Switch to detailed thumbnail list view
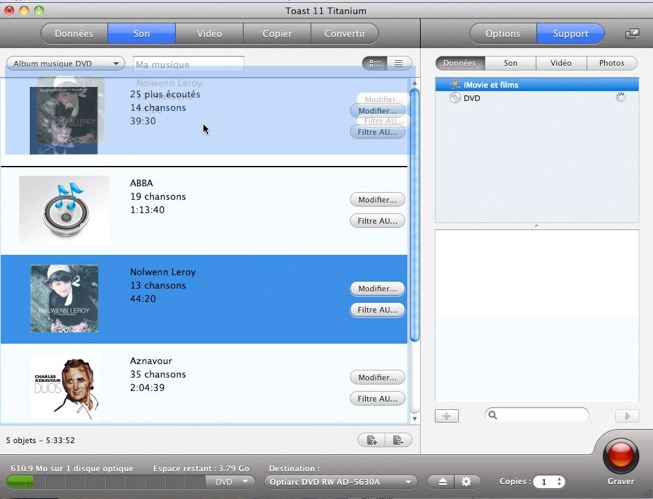The width and height of the screenshot is (653, 499). 375,63
